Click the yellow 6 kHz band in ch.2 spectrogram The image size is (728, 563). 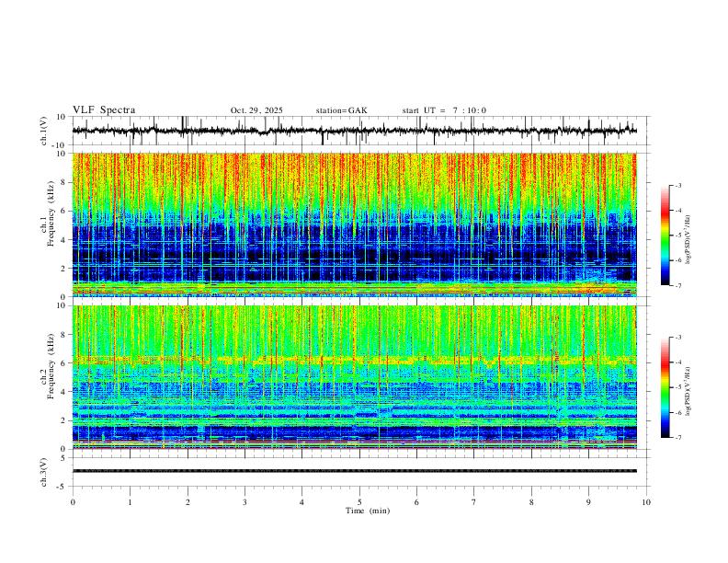pos(355,360)
